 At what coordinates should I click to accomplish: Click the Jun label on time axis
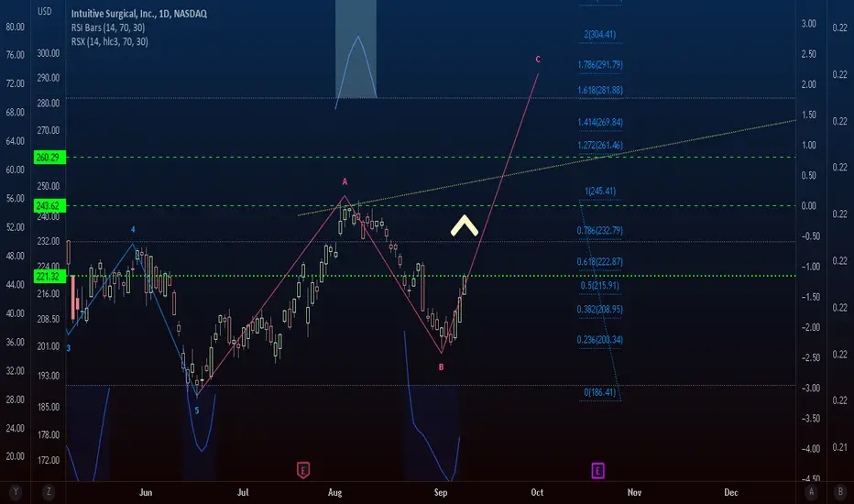coord(146,493)
